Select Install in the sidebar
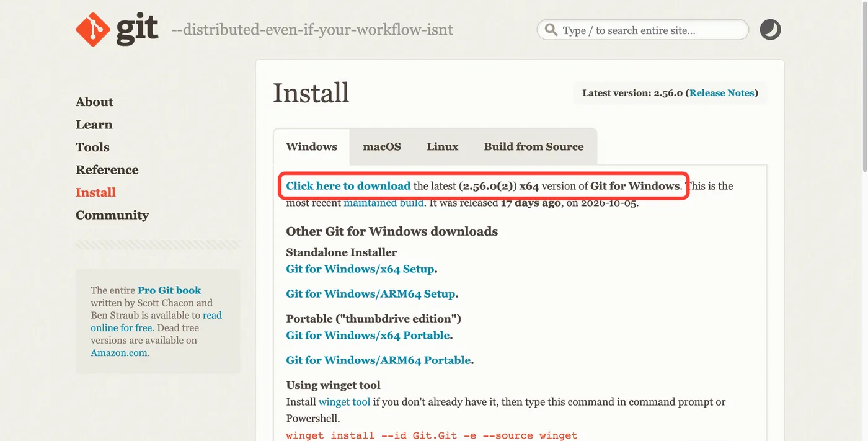868x441 pixels. pos(95,192)
